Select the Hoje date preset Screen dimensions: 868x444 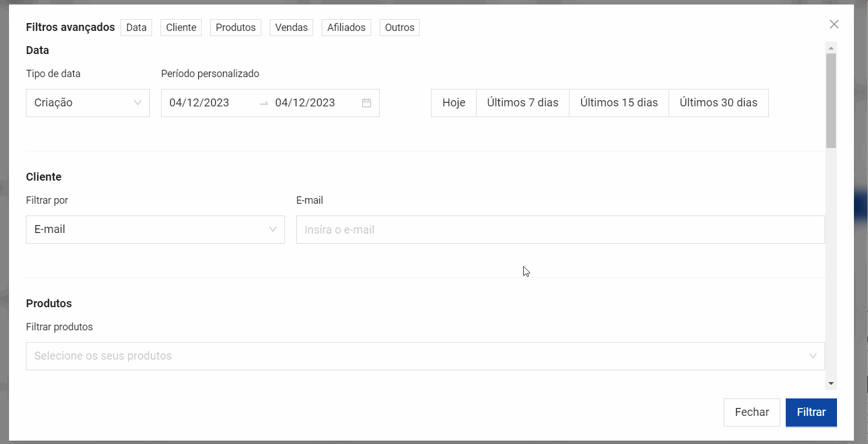click(x=453, y=103)
